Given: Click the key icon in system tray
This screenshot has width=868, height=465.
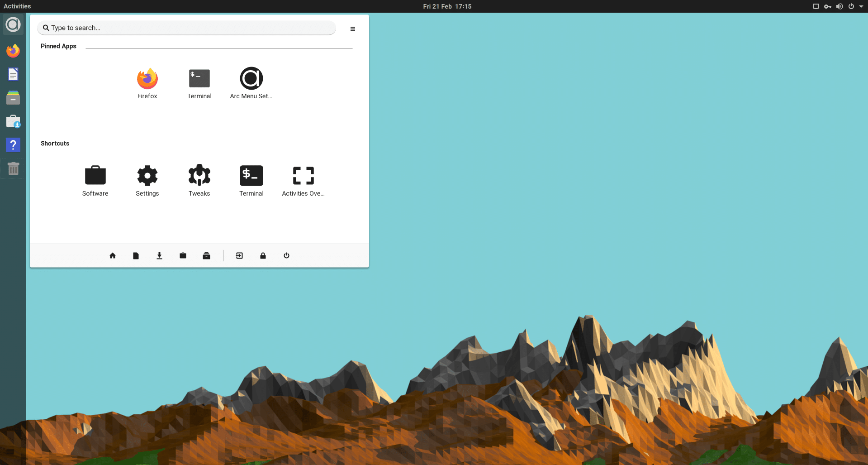Looking at the screenshot, I should point(828,6).
